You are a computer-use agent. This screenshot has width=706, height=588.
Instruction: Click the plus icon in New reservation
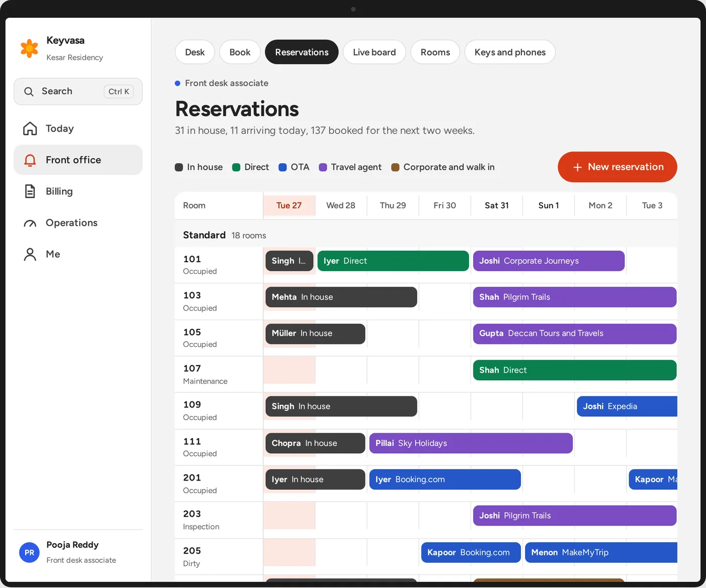click(x=578, y=167)
